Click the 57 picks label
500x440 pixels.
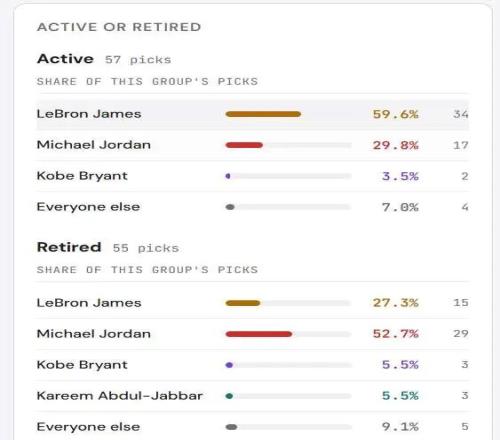138,60
